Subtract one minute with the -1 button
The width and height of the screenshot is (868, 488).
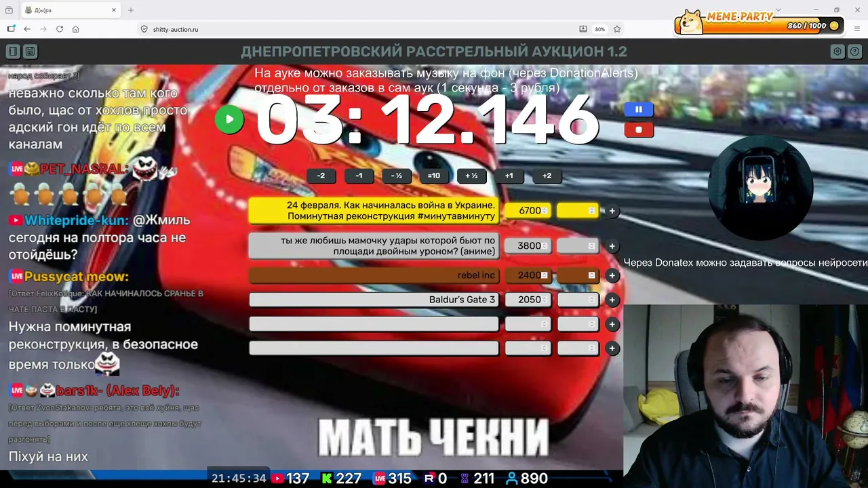[359, 176]
